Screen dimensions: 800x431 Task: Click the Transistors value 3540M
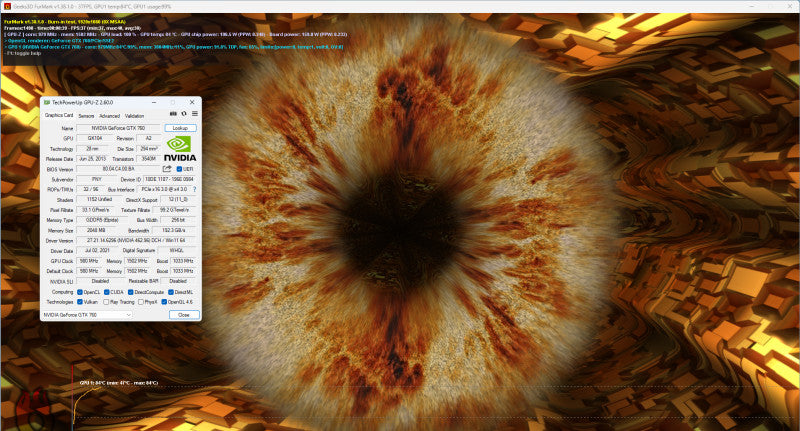[148, 159]
